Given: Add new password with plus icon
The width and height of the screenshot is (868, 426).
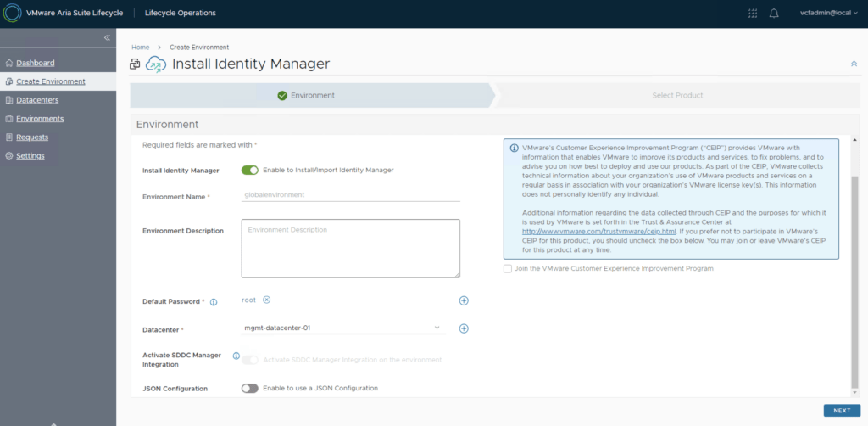Looking at the screenshot, I should click(x=464, y=300).
